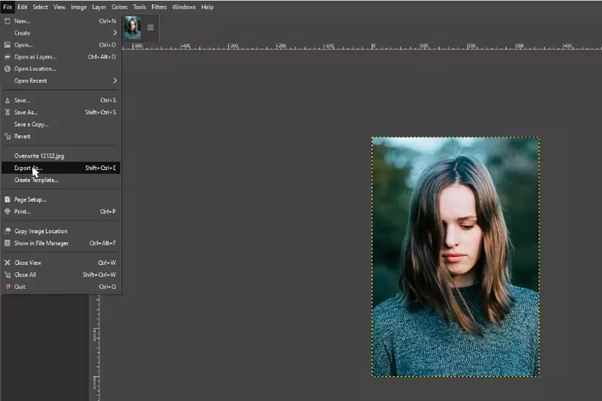Click the Print printer icon
Screen dimensions: 602x401
pyautogui.click(x=7, y=211)
